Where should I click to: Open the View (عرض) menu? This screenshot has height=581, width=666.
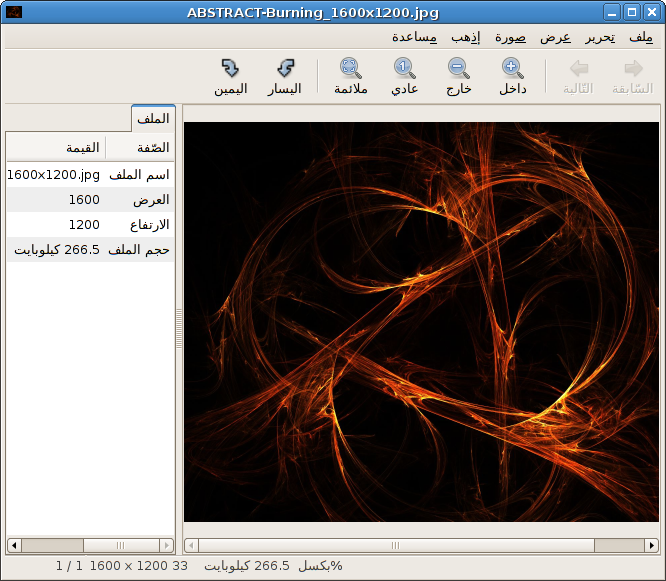(x=555, y=37)
